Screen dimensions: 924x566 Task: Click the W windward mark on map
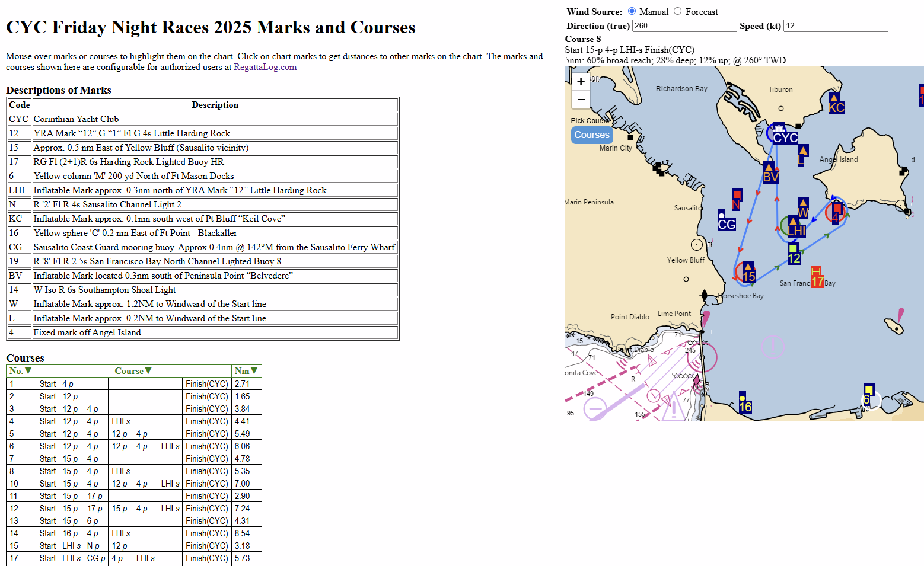tap(802, 209)
